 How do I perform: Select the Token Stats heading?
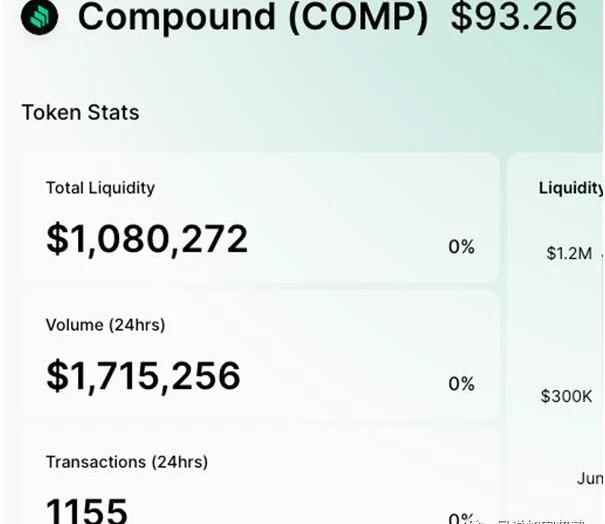pyautogui.click(x=80, y=112)
